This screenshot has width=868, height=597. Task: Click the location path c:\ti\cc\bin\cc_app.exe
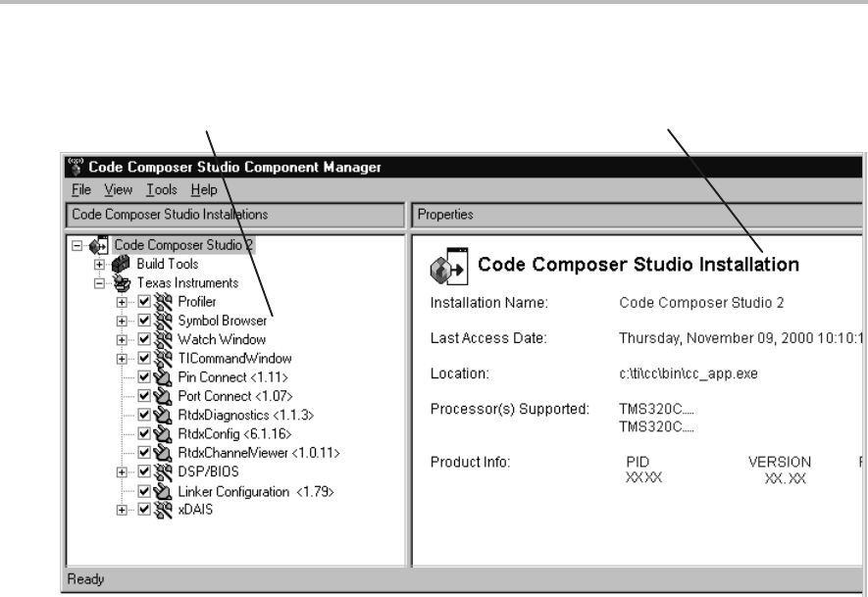[x=689, y=373]
